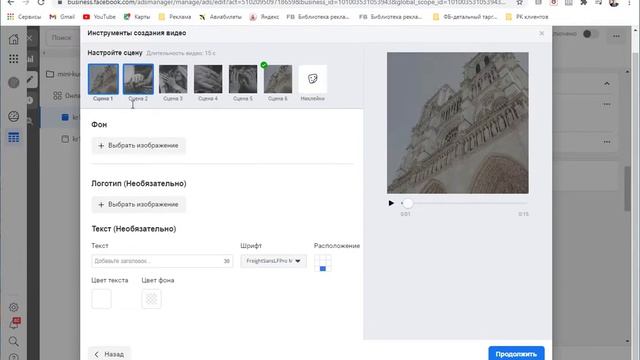Image resolution: width=640 pixels, height=360 pixels.
Task: Open the Chrome profile avatar
Action: pos(613,3)
